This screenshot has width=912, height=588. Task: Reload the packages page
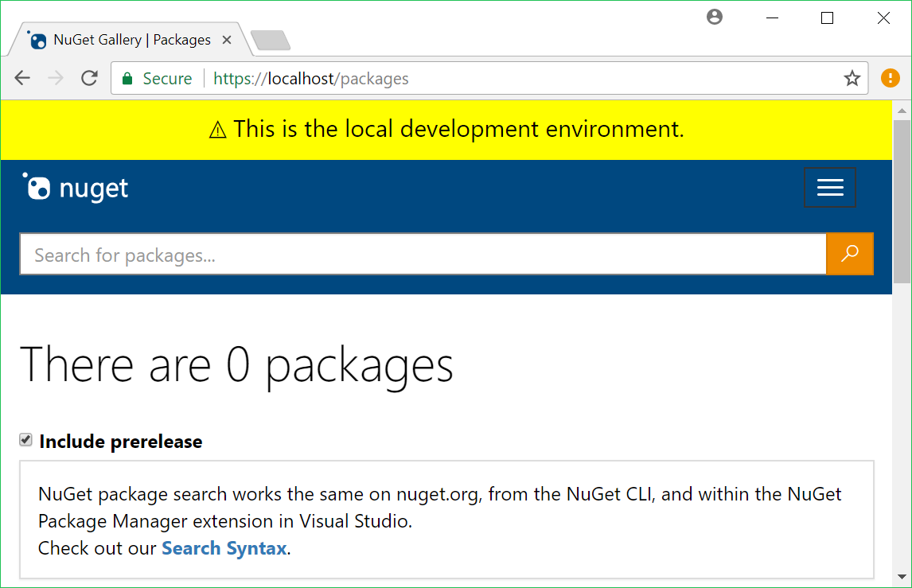coord(90,78)
